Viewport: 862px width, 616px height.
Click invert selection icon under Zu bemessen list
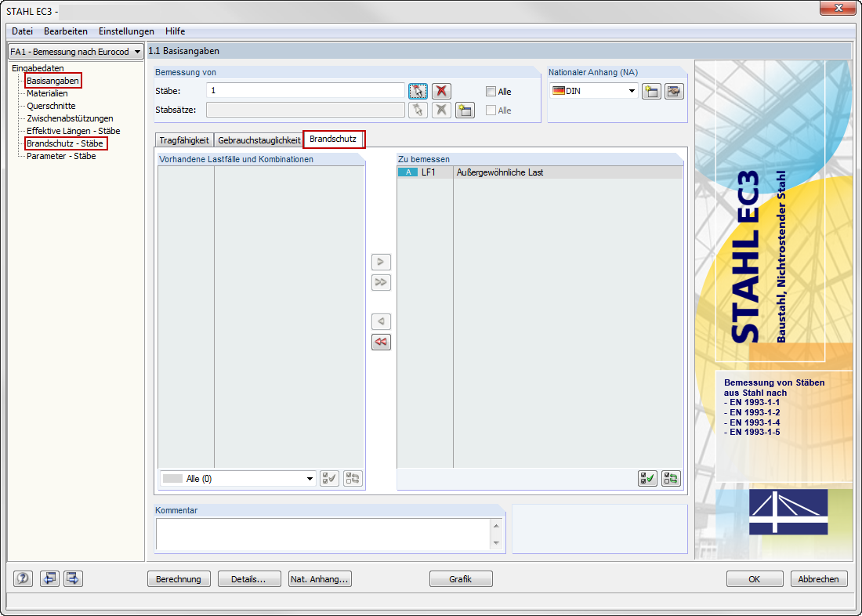click(671, 479)
